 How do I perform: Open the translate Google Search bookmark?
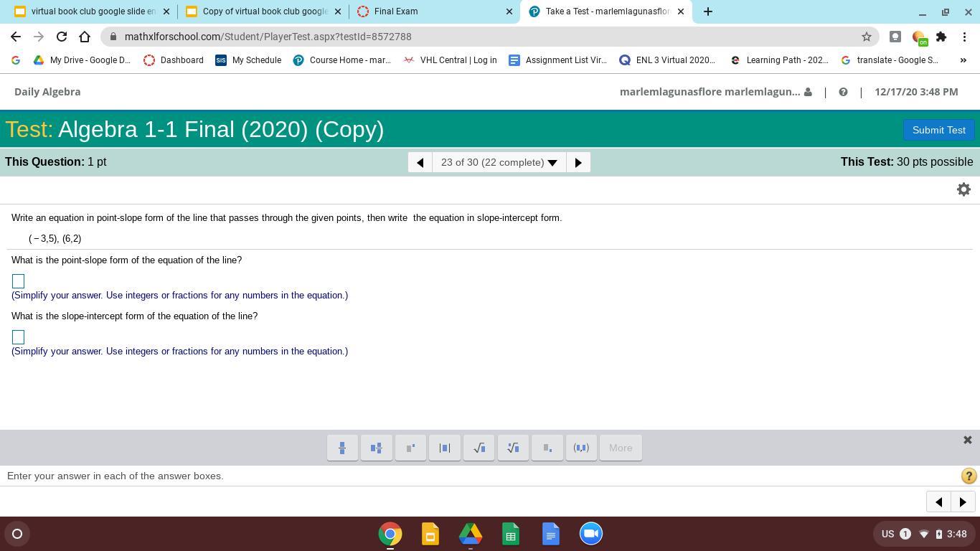pos(890,60)
